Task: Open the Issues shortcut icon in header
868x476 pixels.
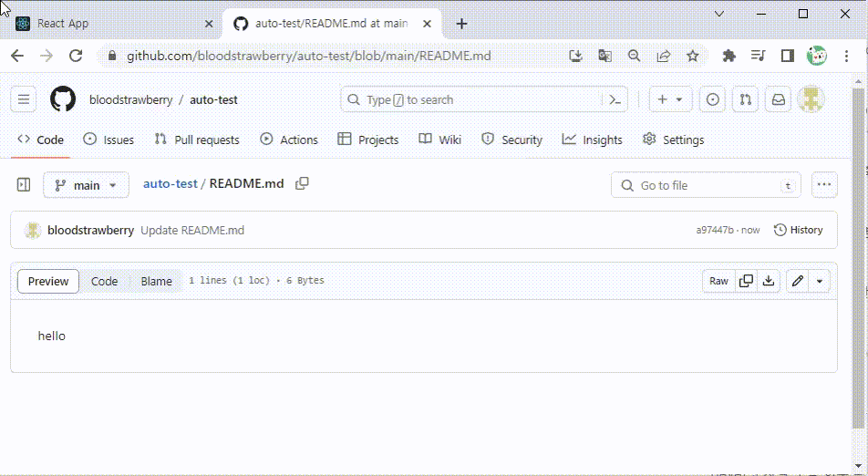Action: [712, 99]
